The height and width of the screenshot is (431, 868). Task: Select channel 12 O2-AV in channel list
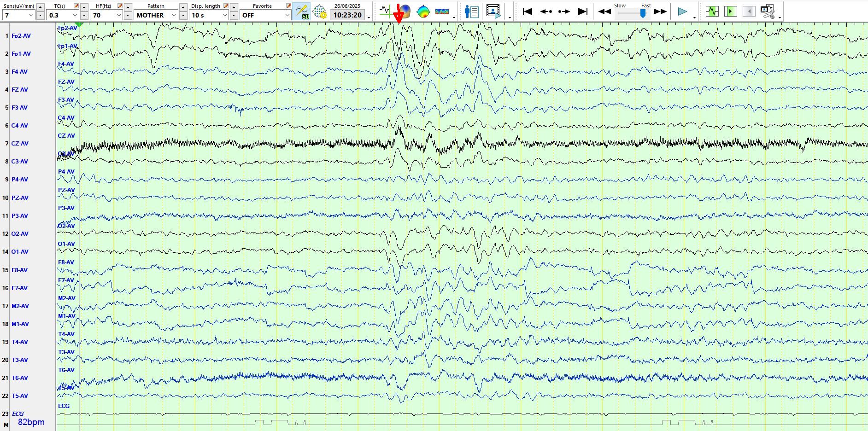tap(20, 233)
